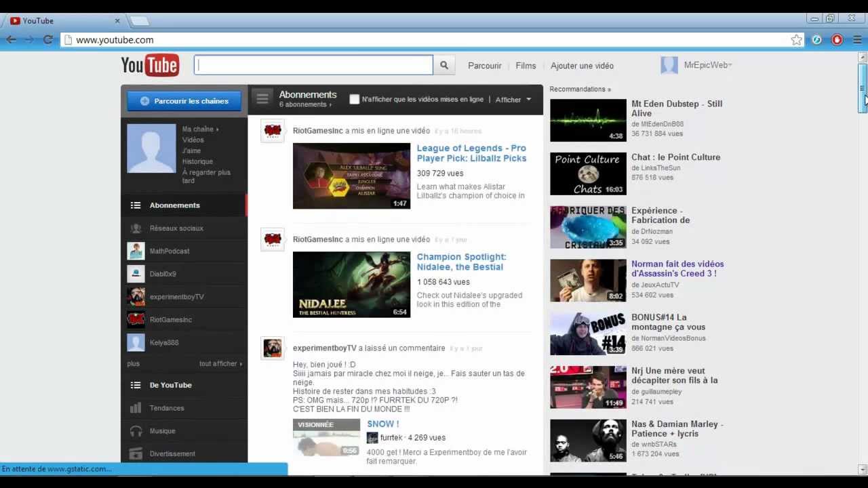Open "Ajouter une vidéo" in header

(x=582, y=66)
